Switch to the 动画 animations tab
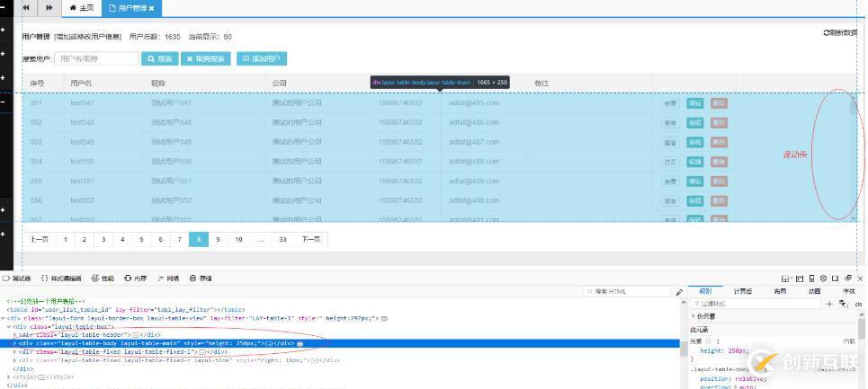 (x=814, y=291)
